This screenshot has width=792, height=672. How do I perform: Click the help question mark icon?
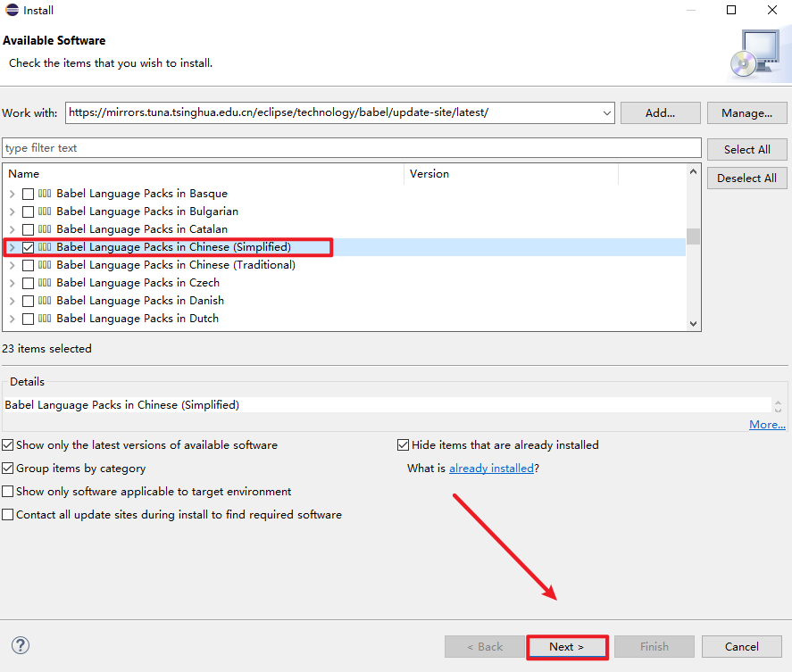[21, 645]
